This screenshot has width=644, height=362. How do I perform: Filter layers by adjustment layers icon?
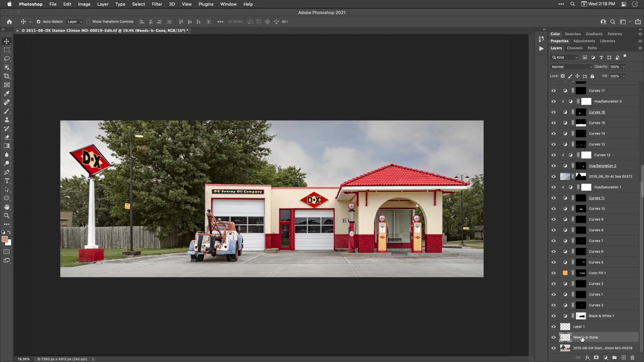(x=593, y=57)
